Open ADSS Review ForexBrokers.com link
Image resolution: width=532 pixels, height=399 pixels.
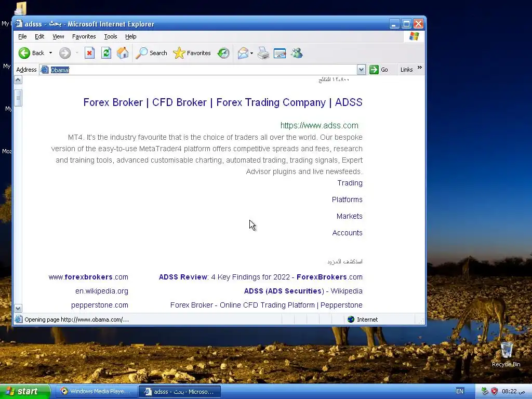click(261, 277)
